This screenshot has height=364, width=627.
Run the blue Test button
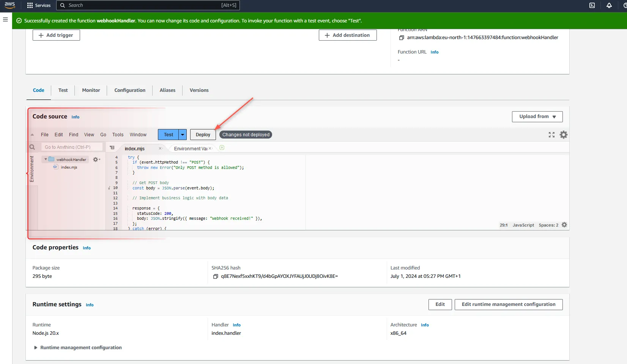(169, 135)
